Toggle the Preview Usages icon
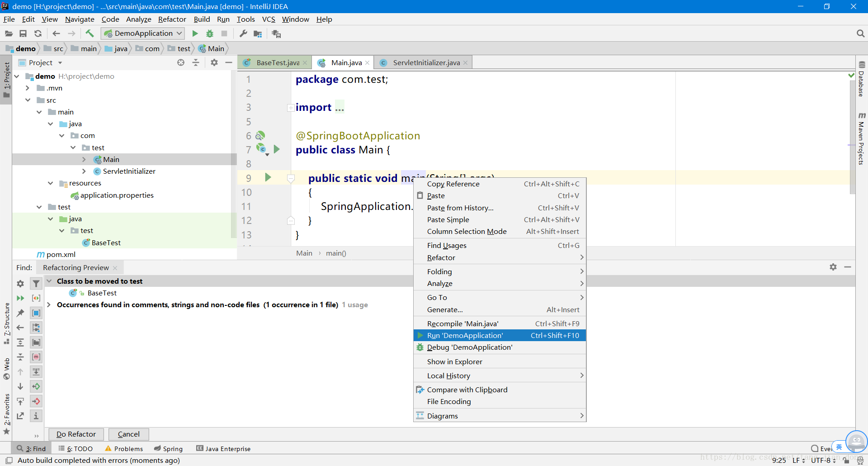Image resolution: width=868 pixels, height=466 pixels. [x=36, y=416]
